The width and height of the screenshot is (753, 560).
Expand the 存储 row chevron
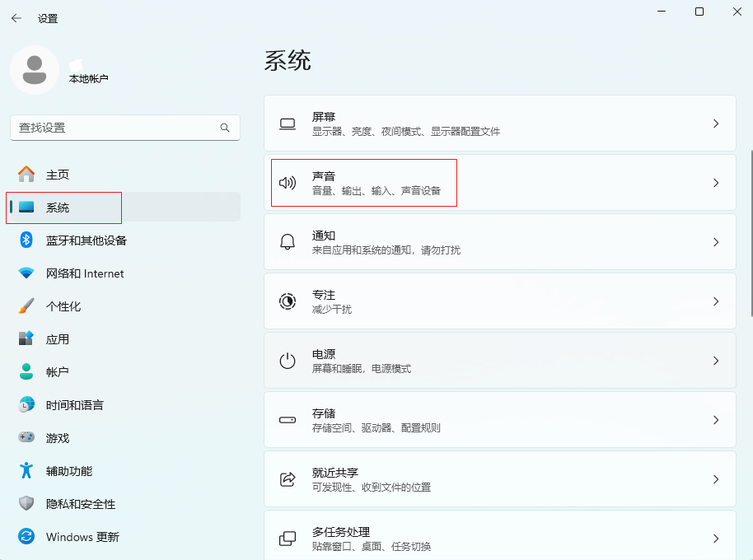pos(716,420)
